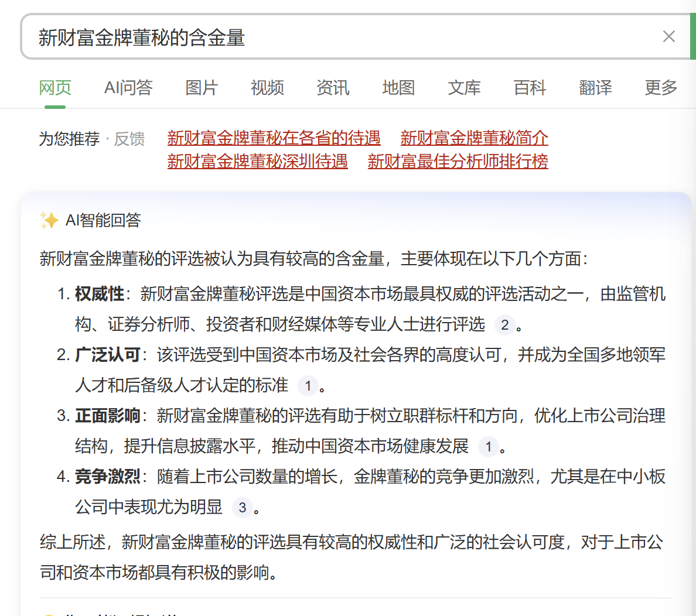Screen dimensions: 696x616
Task: Open the 图片 tab
Action: click(x=202, y=88)
